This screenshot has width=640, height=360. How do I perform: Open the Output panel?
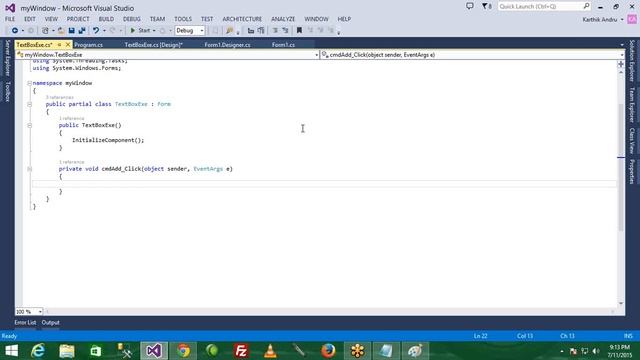coord(51,322)
